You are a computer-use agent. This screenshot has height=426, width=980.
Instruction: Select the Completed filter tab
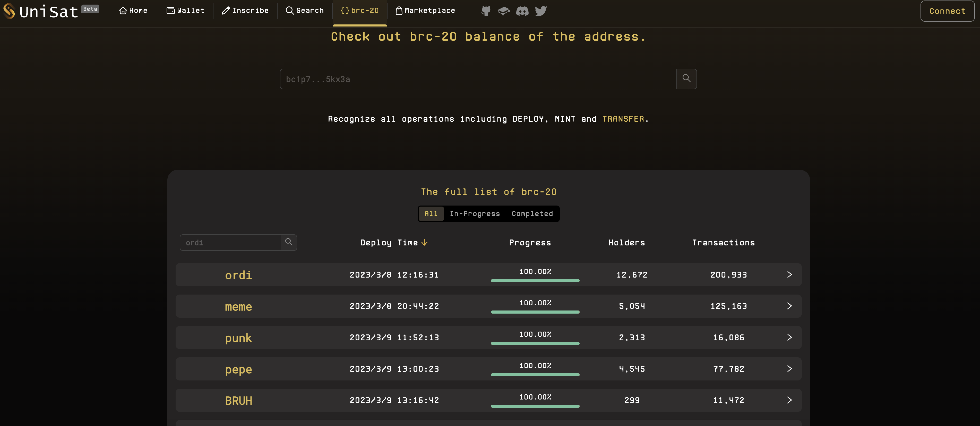pos(532,214)
